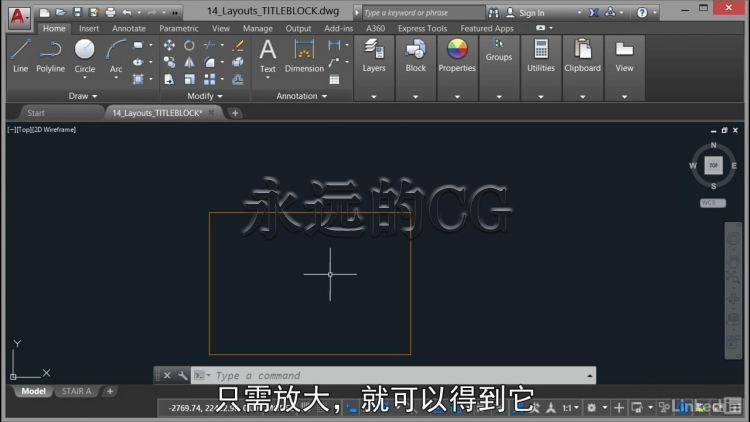
Task: Select the Copy tool
Action: click(169, 62)
